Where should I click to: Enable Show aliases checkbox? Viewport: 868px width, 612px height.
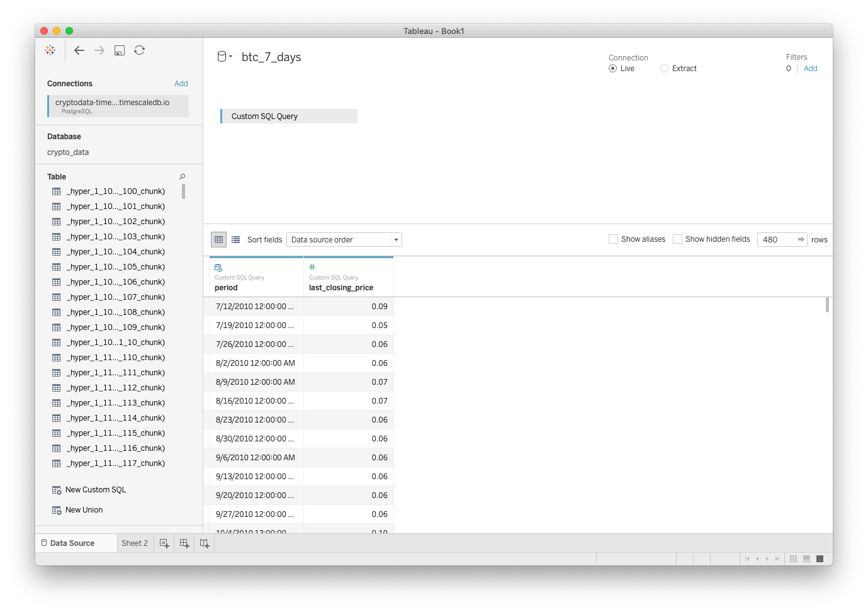pos(613,239)
